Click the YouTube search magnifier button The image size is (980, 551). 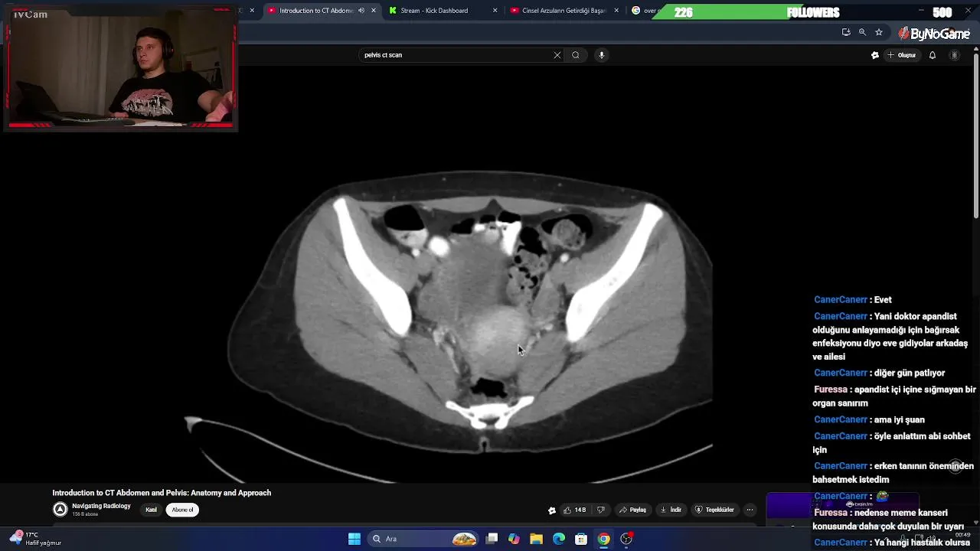[576, 55]
